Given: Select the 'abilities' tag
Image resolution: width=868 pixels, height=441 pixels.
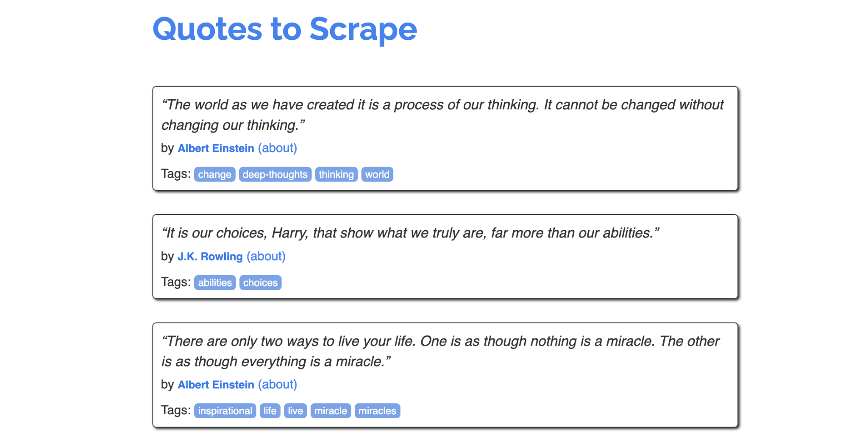Looking at the screenshot, I should click(215, 282).
